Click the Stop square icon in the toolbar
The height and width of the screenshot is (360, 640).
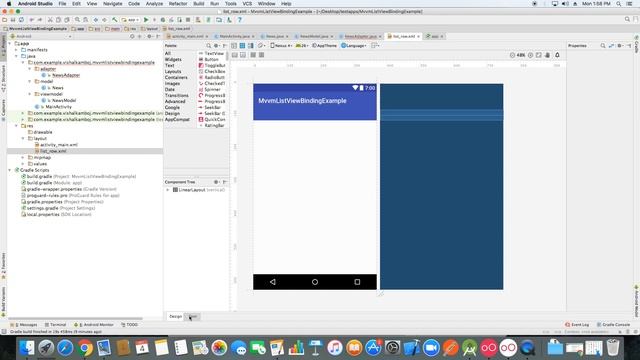[x=188, y=20]
